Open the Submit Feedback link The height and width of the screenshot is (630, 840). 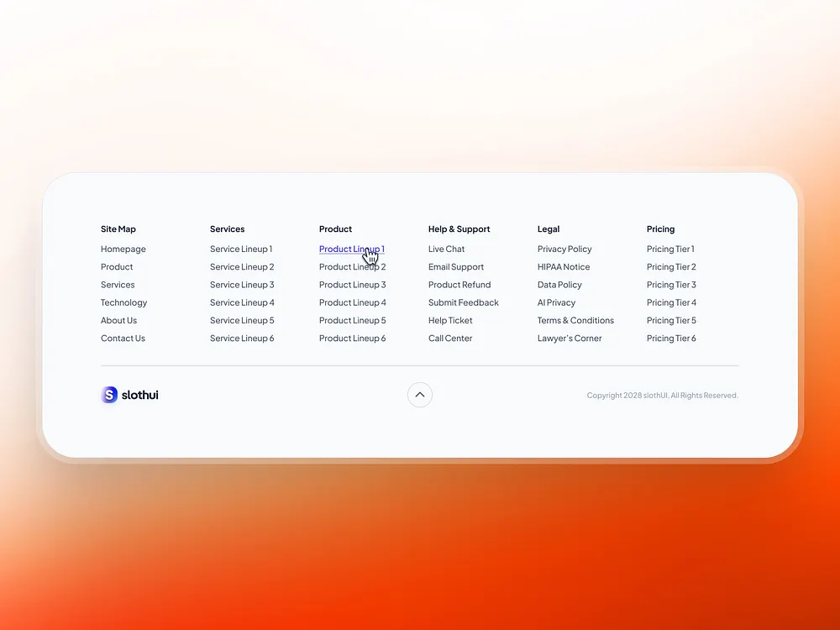(464, 302)
